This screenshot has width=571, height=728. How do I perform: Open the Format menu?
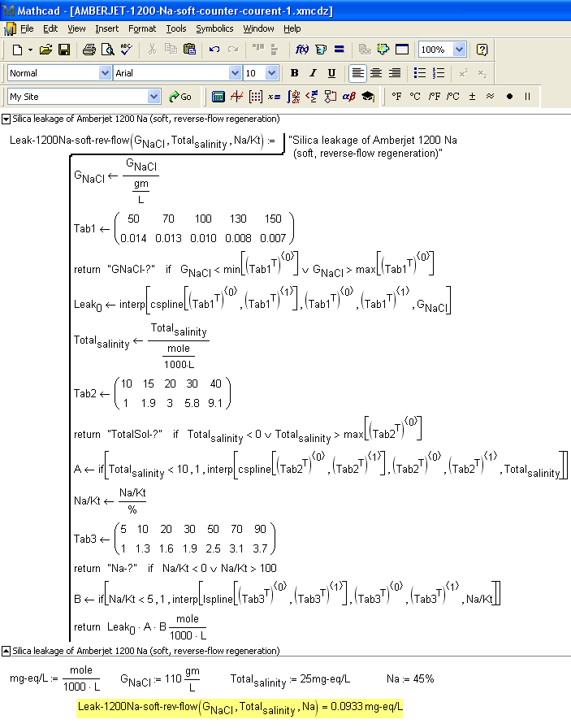pos(142,28)
